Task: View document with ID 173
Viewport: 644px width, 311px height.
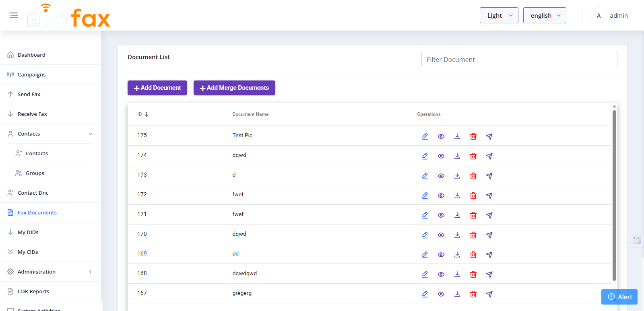Action: click(441, 176)
